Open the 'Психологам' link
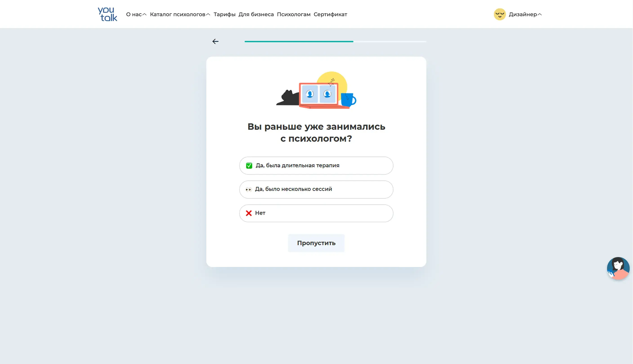Image resolution: width=633 pixels, height=364 pixels. coord(293,15)
